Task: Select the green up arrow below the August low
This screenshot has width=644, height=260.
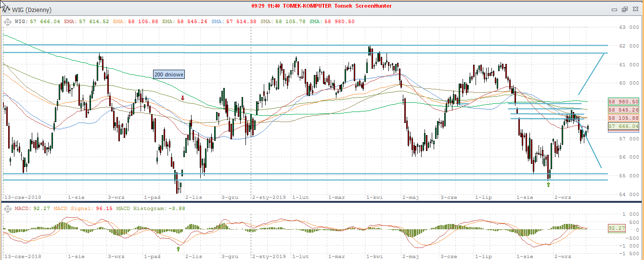Action: (x=548, y=185)
